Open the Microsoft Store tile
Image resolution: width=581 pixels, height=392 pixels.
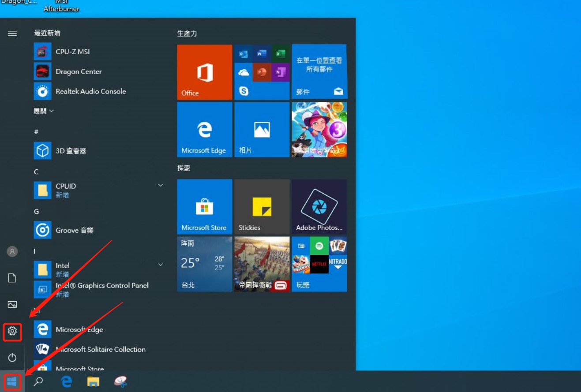(205, 207)
